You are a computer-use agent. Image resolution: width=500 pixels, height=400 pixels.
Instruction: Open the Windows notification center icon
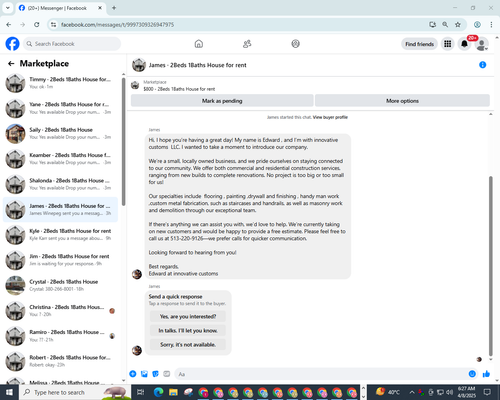pyautogui.click(x=487, y=392)
